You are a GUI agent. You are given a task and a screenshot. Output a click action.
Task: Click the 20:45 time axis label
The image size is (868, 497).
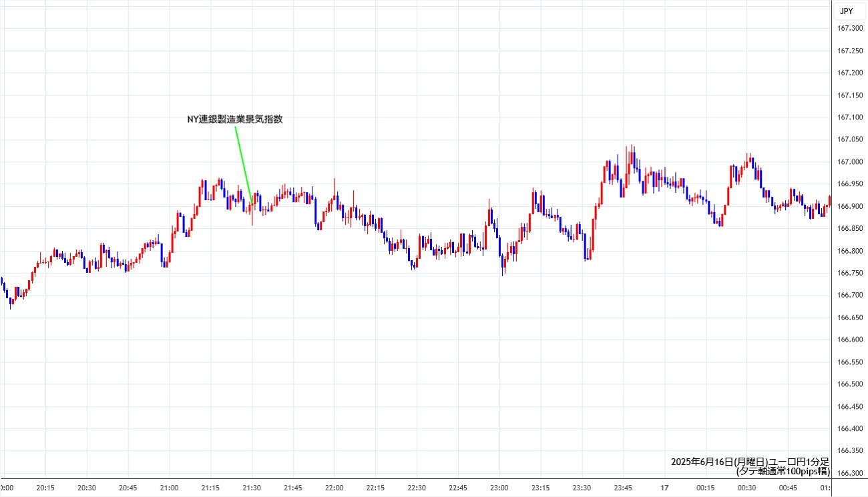tap(128, 488)
